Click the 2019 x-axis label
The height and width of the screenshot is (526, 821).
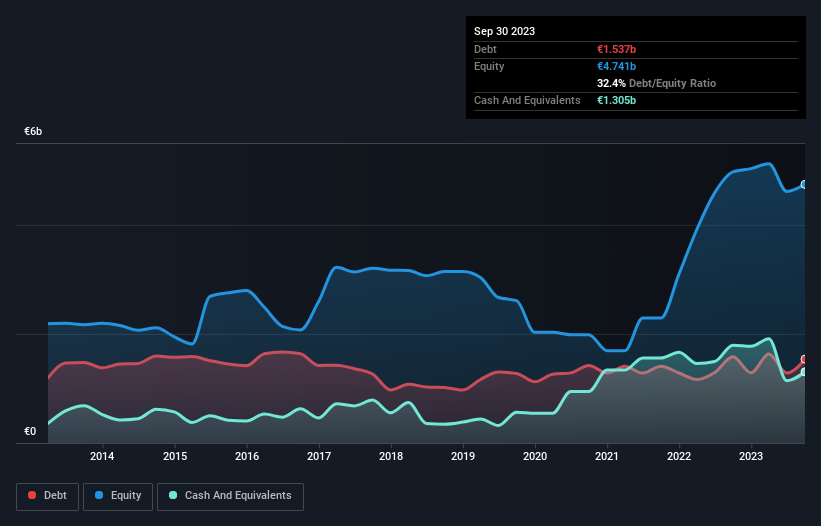click(463, 456)
